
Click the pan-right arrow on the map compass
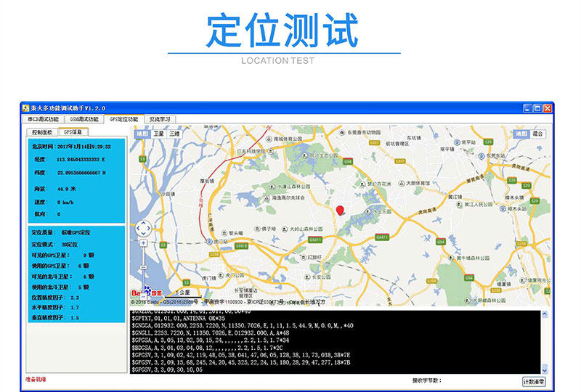click(149, 228)
